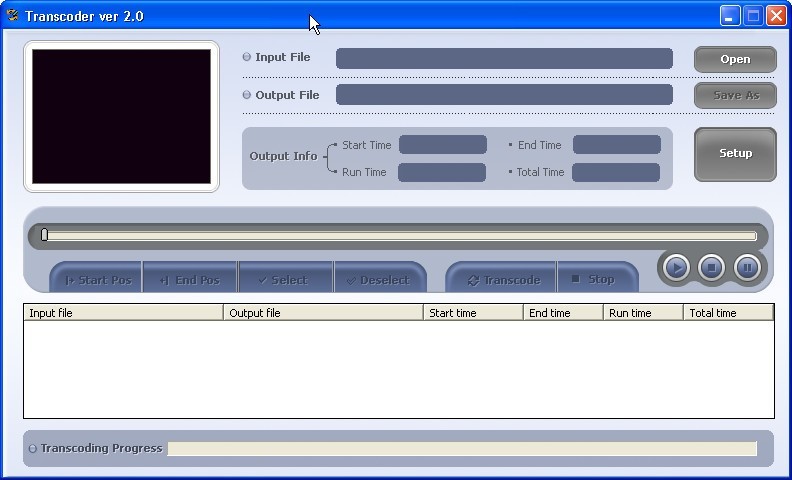Screen dimensions: 792x480
Task: Click the video preview thumbnail
Action: coord(121,116)
